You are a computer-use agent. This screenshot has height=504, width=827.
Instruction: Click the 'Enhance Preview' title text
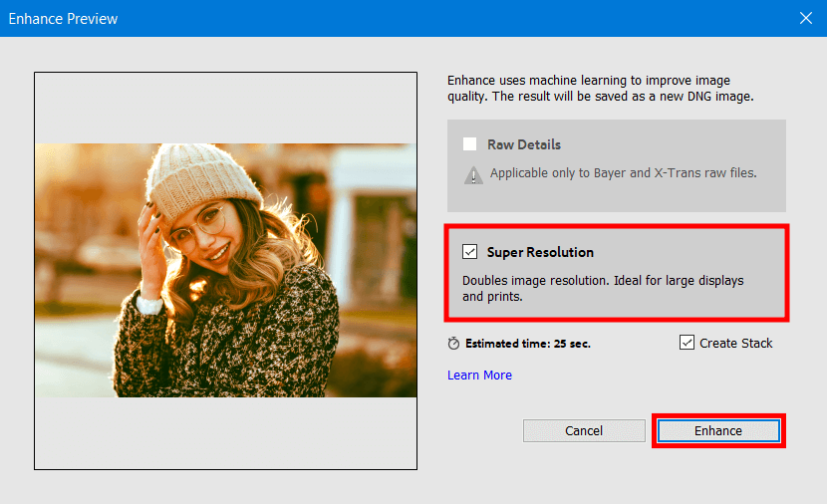tap(63, 19)
